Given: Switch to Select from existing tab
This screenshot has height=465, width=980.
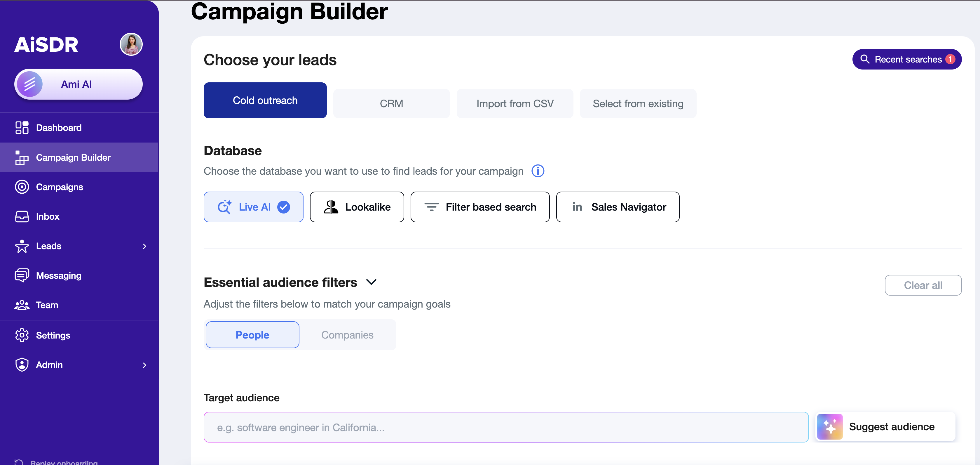Looking at the screenshot, I should [638, 104].
